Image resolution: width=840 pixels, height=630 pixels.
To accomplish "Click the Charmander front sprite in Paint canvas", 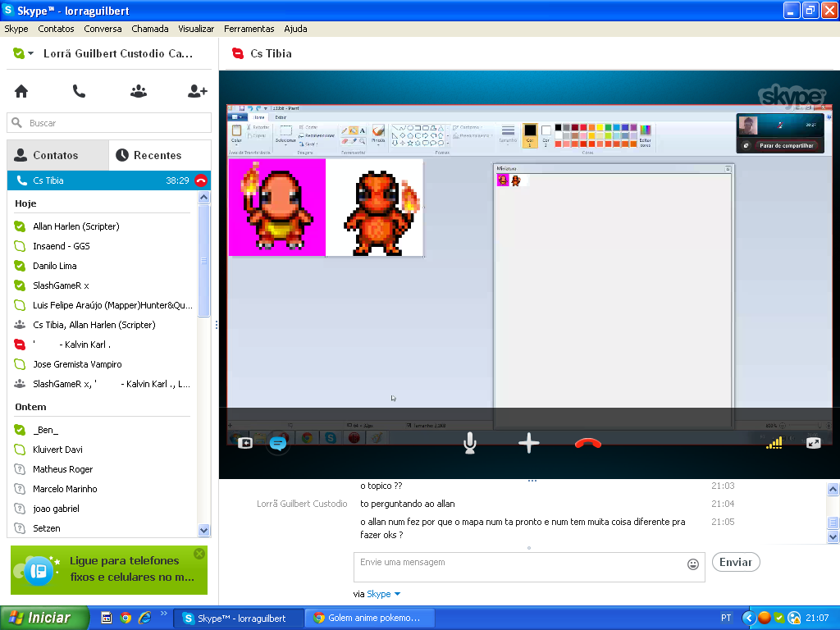I will [277, 208].
